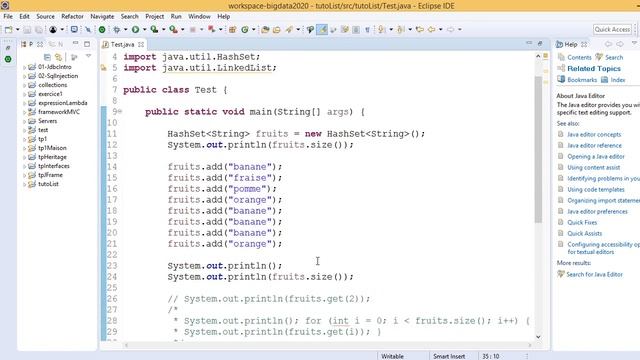Select the Test.java editor tab
The image size is (640, 360).
coord(122,44)
